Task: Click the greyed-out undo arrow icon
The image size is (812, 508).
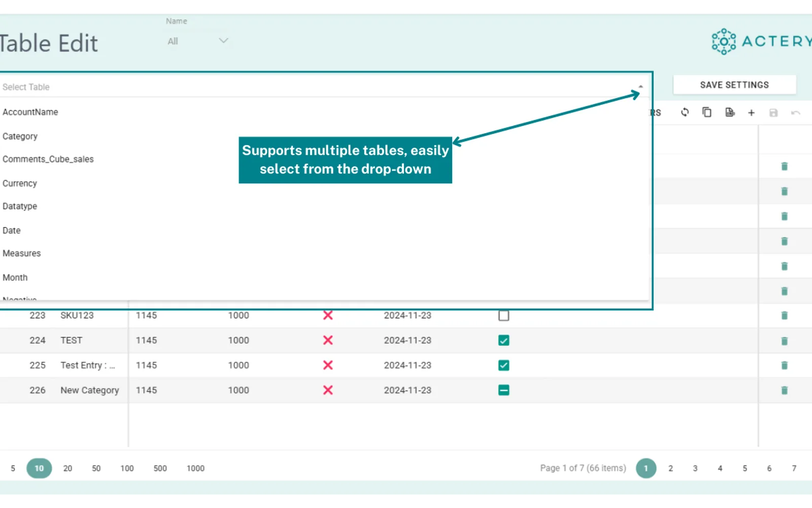Action: tap(796, 113)
